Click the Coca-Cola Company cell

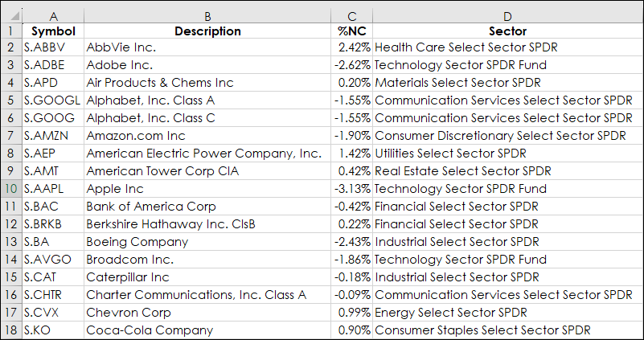207,330
